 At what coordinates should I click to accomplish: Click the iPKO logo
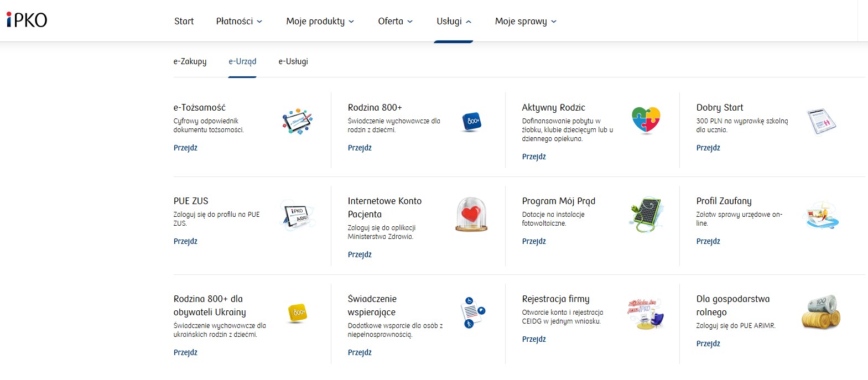tap(27, 20)
